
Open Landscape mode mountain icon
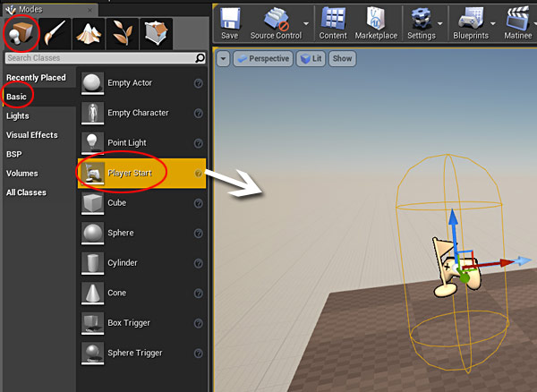pos(89,32)
